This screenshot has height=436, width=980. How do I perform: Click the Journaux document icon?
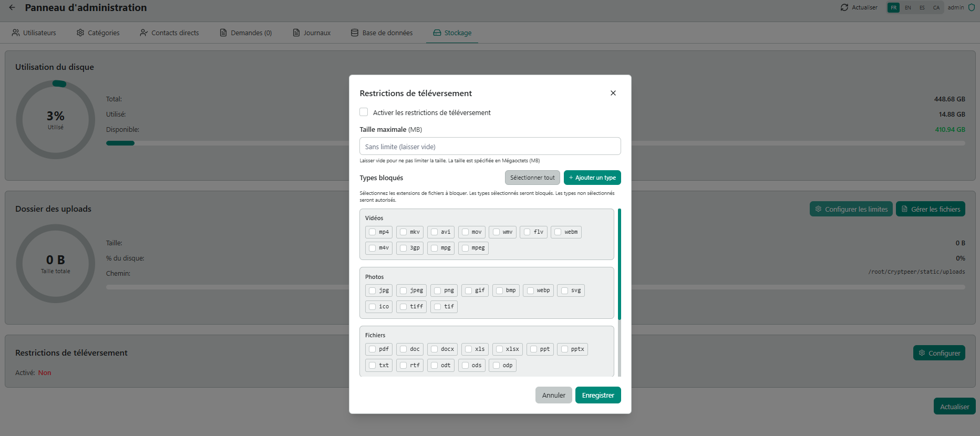pyautogui.click(x=296, y=33)
